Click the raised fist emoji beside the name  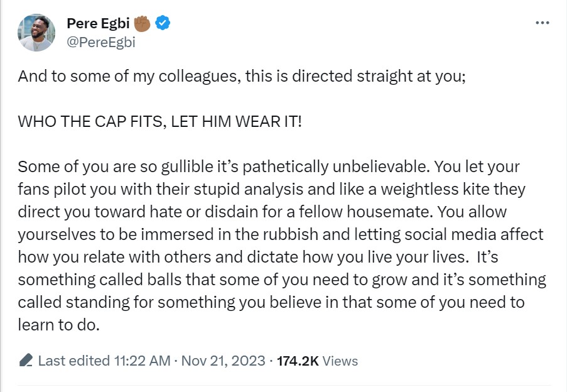[x=142, y=23]
